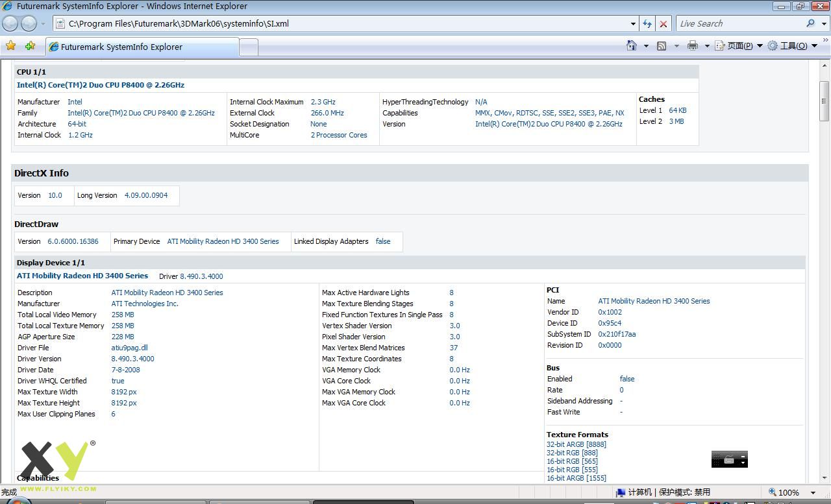Click inside the Live Search box
Screen dimensions: 831x504
tap(740, 24)
